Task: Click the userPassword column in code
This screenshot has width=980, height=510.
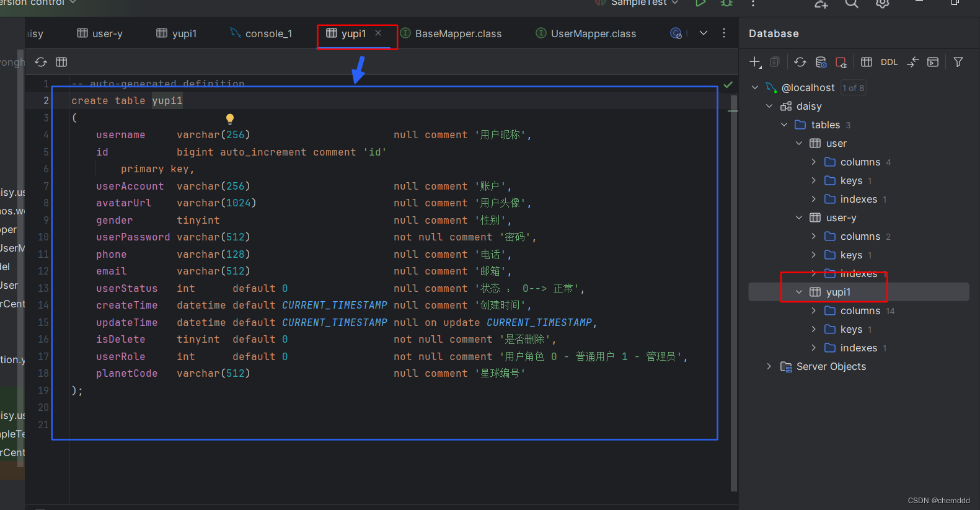Action: click(133, 237)
